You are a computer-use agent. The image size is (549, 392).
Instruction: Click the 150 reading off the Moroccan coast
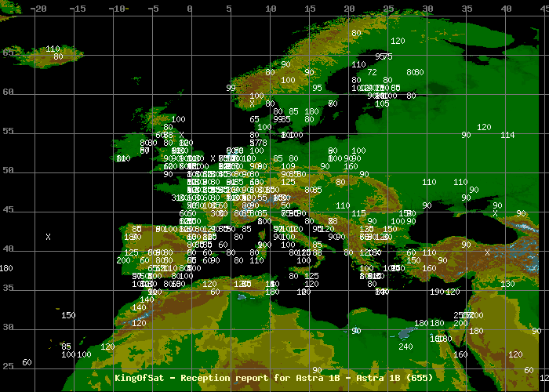click(68, 315)
